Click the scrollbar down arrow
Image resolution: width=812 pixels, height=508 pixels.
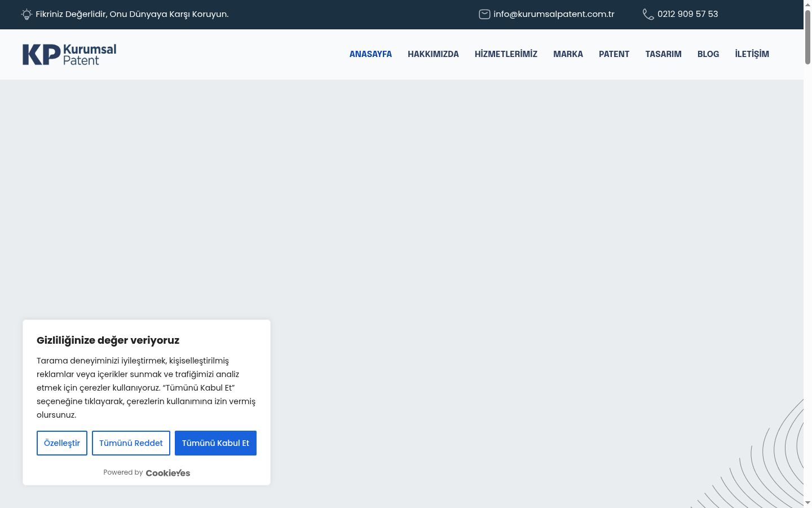tap(807, 503)
